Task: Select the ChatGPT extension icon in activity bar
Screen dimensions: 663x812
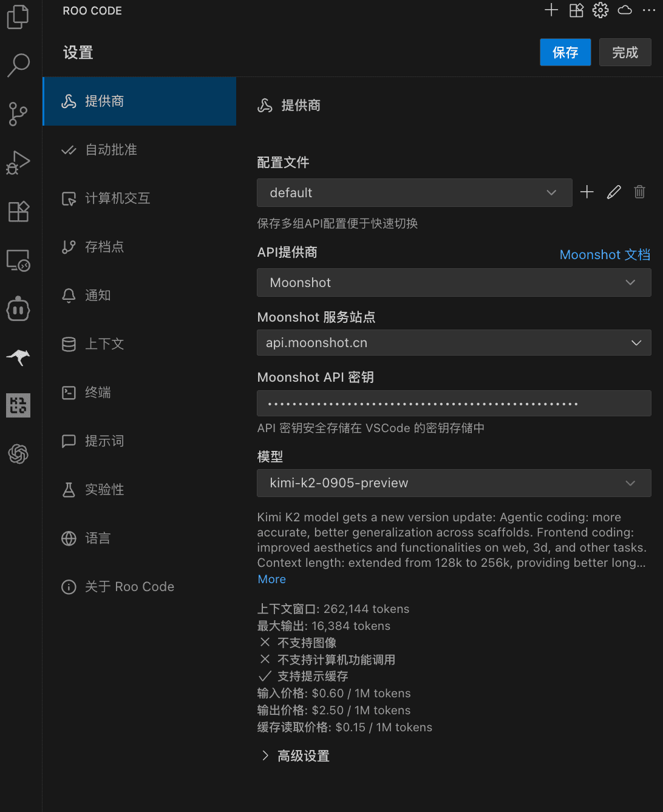Action: click(x=18, y=454)
